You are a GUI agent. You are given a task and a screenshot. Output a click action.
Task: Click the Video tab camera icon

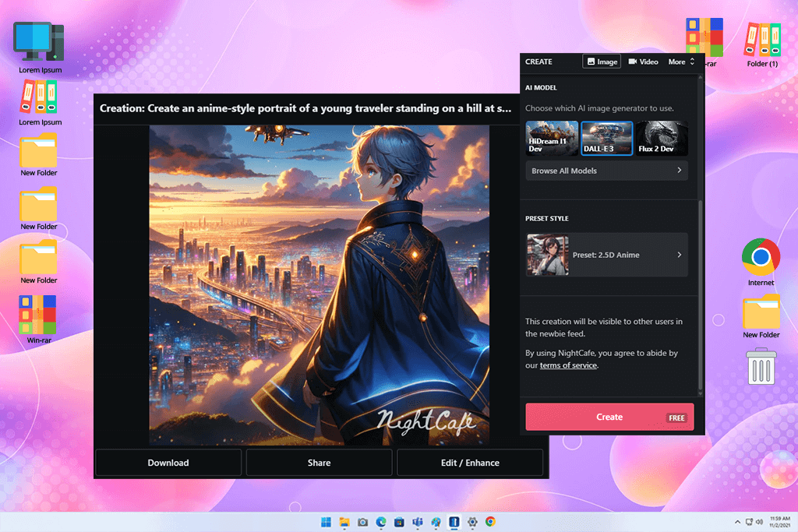[633, 62]
